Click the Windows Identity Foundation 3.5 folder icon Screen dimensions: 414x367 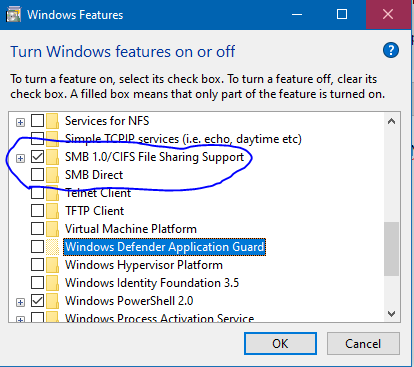52,283
